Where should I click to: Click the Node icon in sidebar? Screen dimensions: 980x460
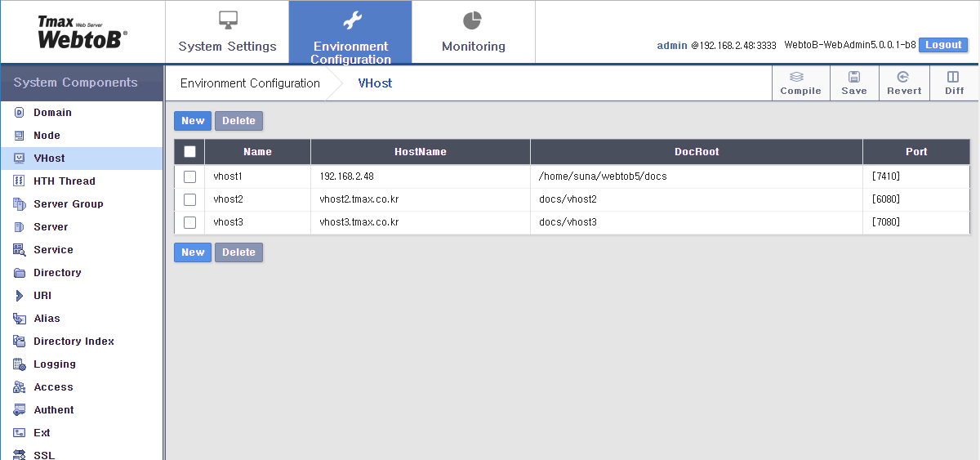point(19,136)
